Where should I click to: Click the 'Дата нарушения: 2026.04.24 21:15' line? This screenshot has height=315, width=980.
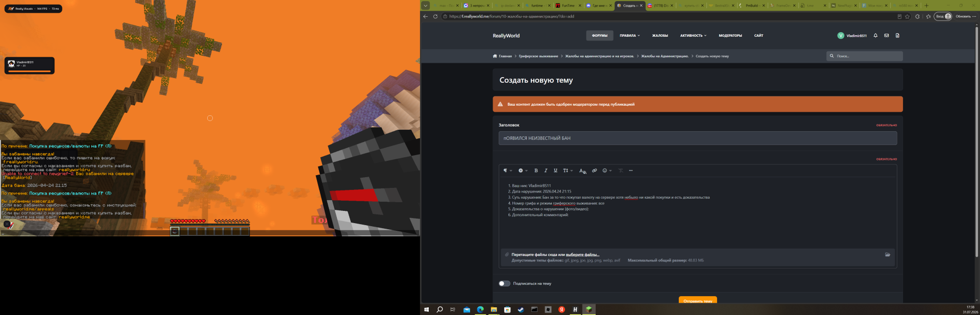pos(542,191)
